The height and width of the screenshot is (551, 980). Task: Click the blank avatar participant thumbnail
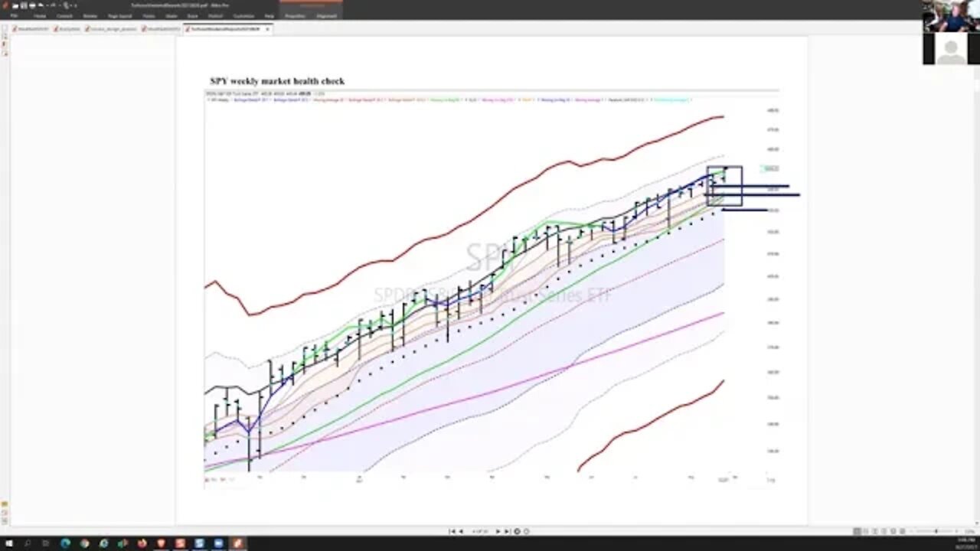(951, 49)
